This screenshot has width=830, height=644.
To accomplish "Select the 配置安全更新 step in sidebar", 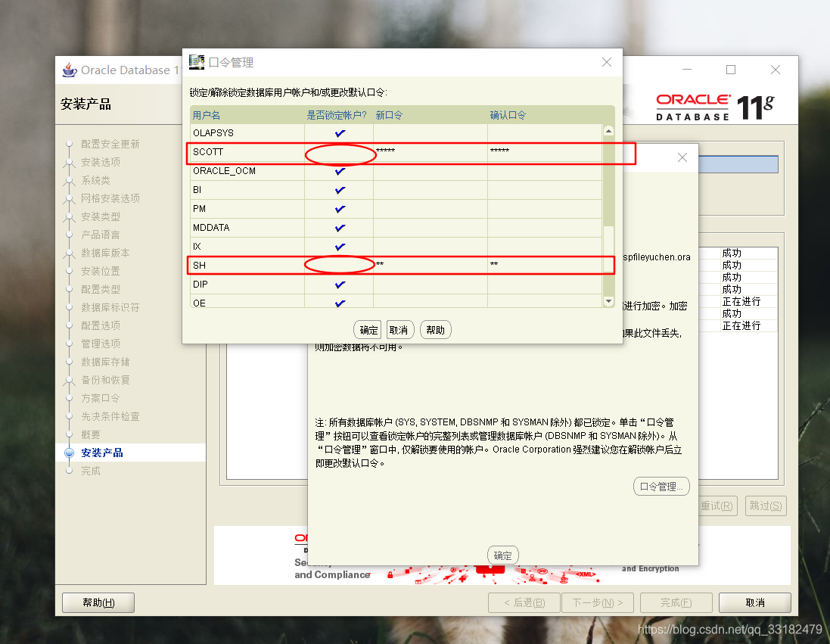I will (x=110, y=144).
